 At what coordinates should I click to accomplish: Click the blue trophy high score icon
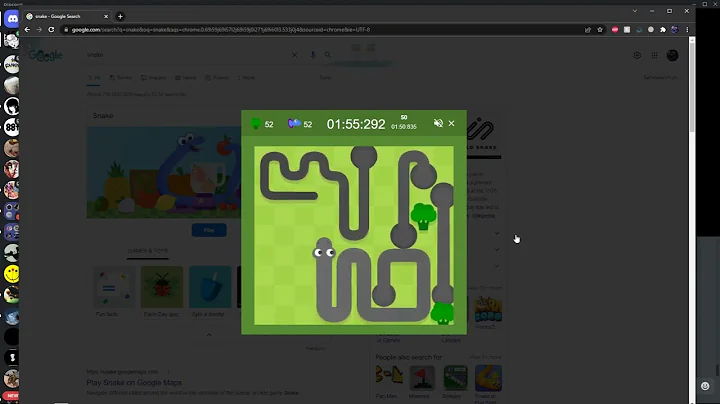[294, 123]
